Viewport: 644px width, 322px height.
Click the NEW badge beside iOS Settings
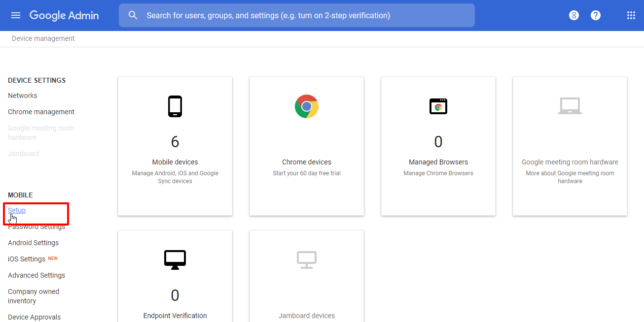pos(53,258)
